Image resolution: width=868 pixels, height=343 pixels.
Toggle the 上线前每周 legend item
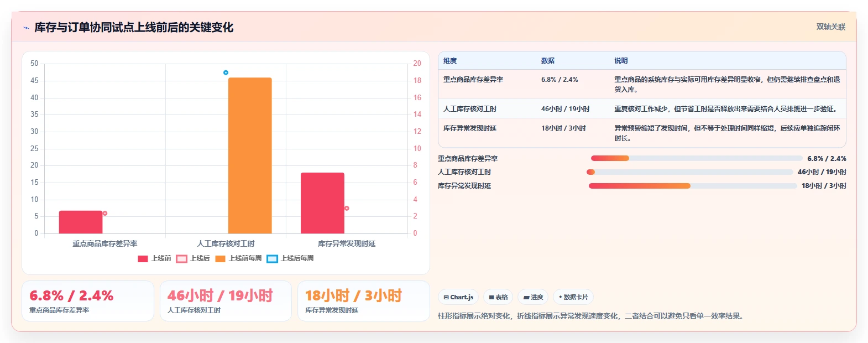click(x=238, y=258)
